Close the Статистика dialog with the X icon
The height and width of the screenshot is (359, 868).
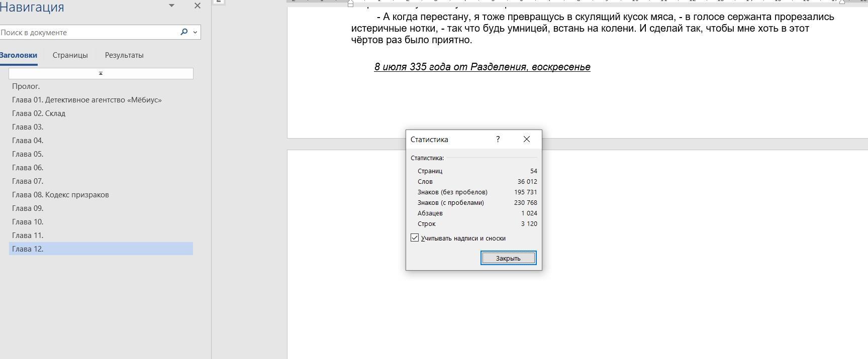point(526,139)
